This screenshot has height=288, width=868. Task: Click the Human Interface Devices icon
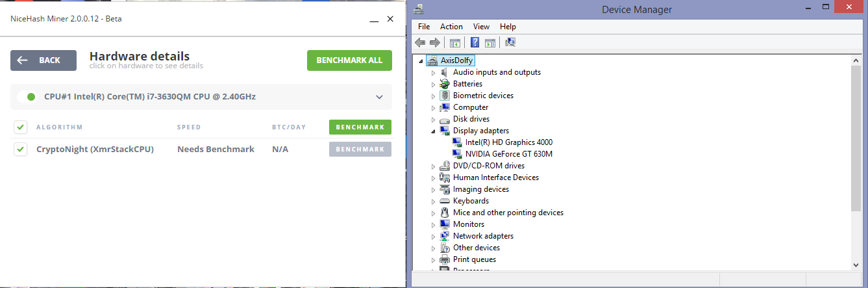[x=445, y=177]
